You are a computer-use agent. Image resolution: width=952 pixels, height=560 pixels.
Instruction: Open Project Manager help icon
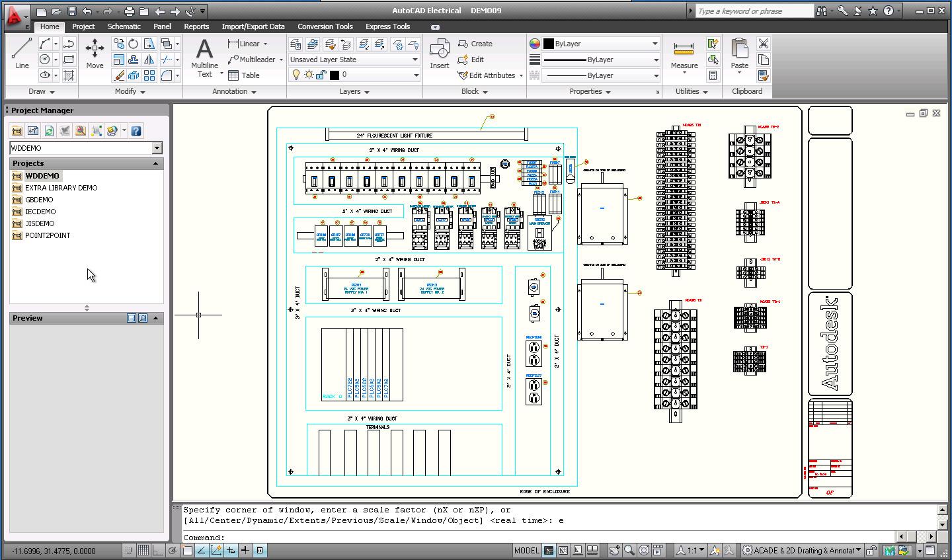(136, 131)
